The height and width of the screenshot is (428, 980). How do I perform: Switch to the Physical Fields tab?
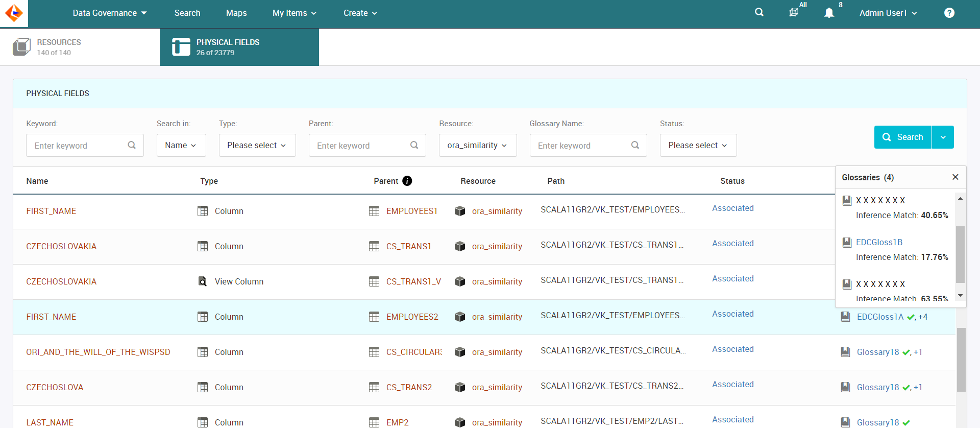239,47
